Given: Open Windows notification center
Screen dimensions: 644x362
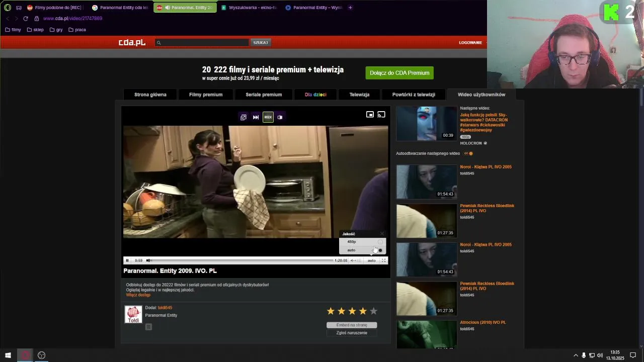Looking at the screenshot, I should point(633,355).
